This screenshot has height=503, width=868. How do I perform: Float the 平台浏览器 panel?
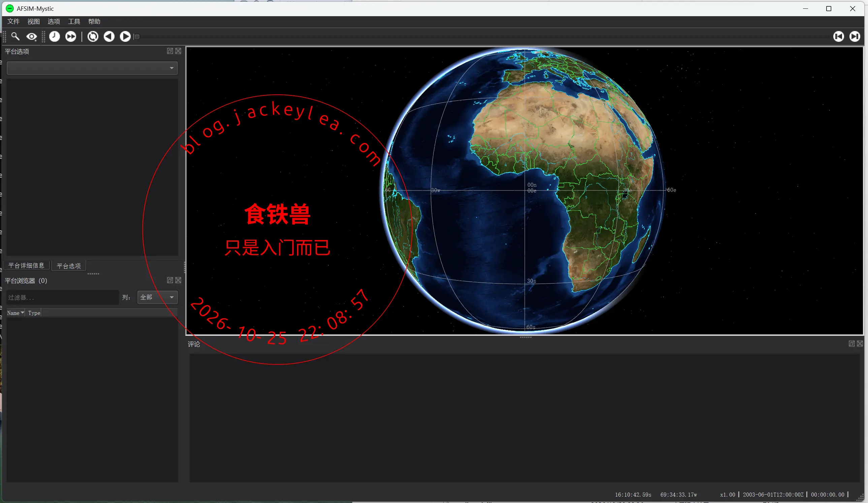(x=170, y=280)
